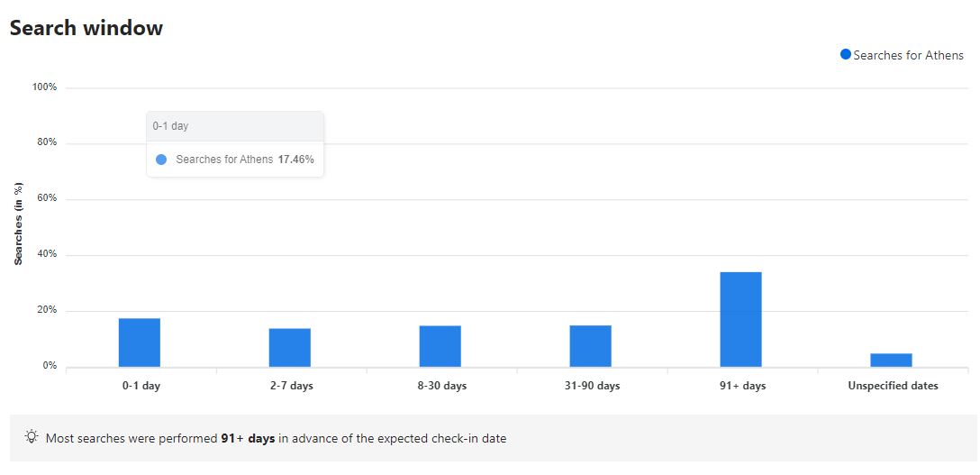Viewport: 980px width, 475px height.
Task: Click the '0-1 day' tooltip header
Action: click(x=171, y=126)
